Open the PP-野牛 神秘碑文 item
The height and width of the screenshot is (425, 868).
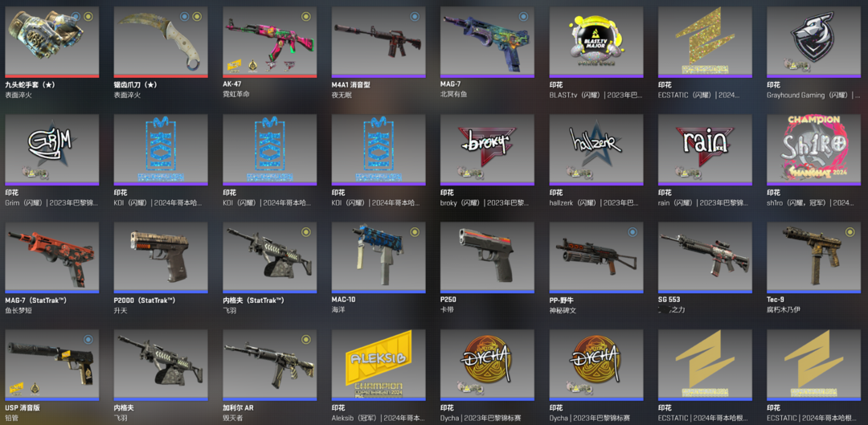tap(596, 258)
